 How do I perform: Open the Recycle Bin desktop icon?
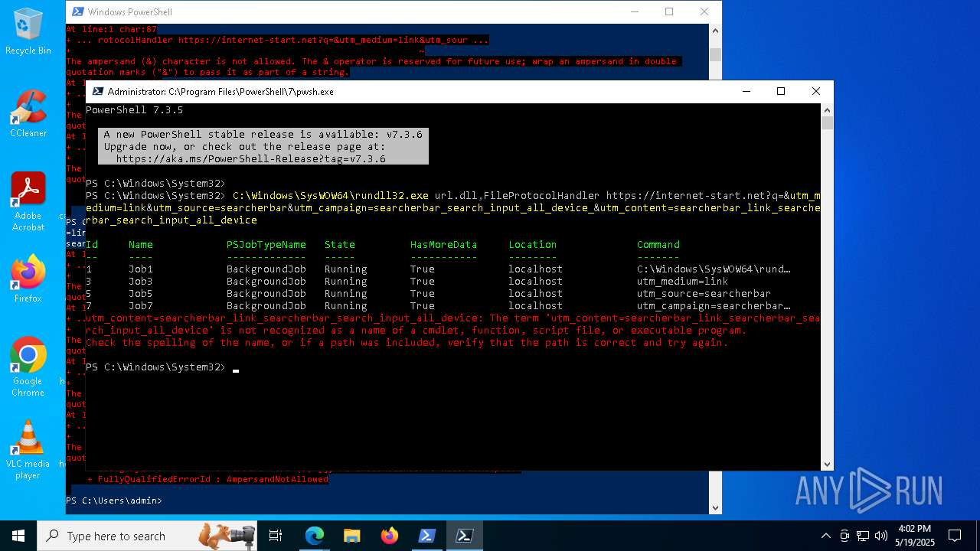click(28, 32)
